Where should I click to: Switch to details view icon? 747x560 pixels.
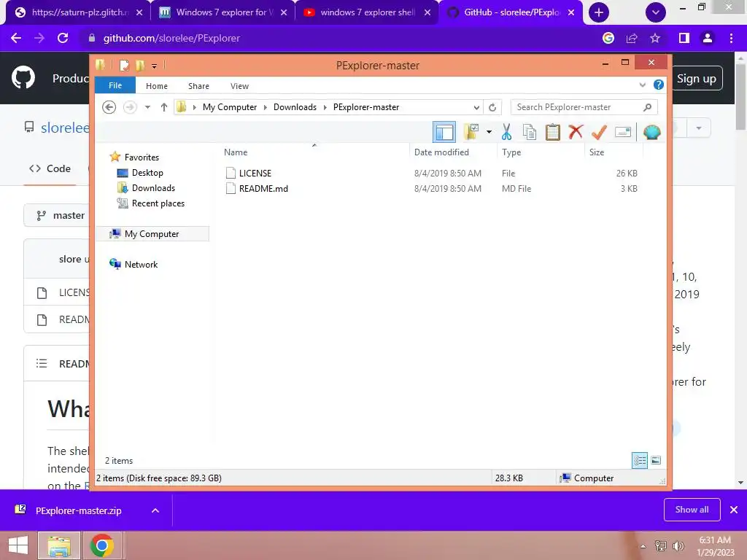pos(640,460)
